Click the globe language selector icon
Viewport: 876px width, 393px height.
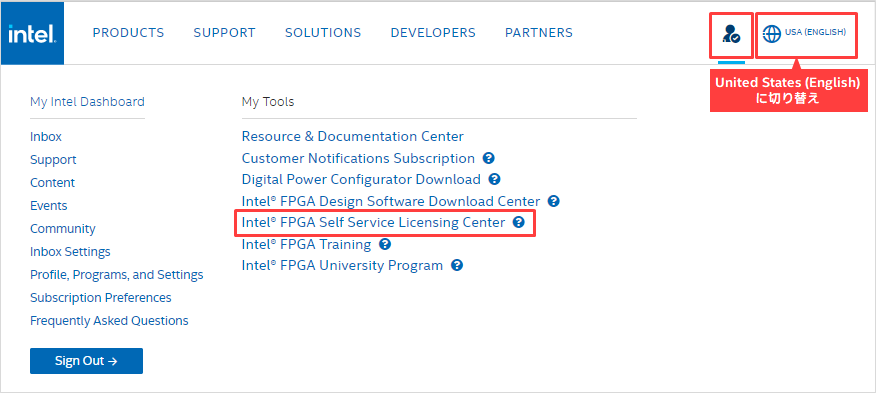pyautogui.click(x=772, y=34)
